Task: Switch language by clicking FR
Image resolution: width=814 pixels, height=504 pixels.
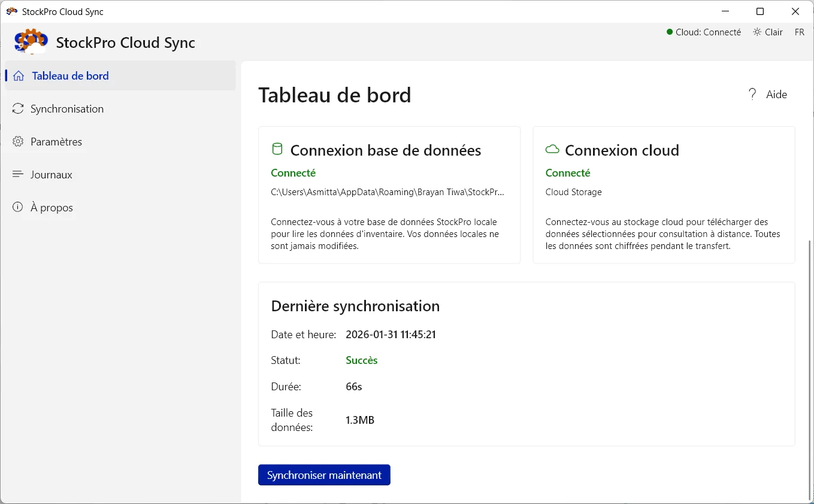Action: tap(800, 32)
